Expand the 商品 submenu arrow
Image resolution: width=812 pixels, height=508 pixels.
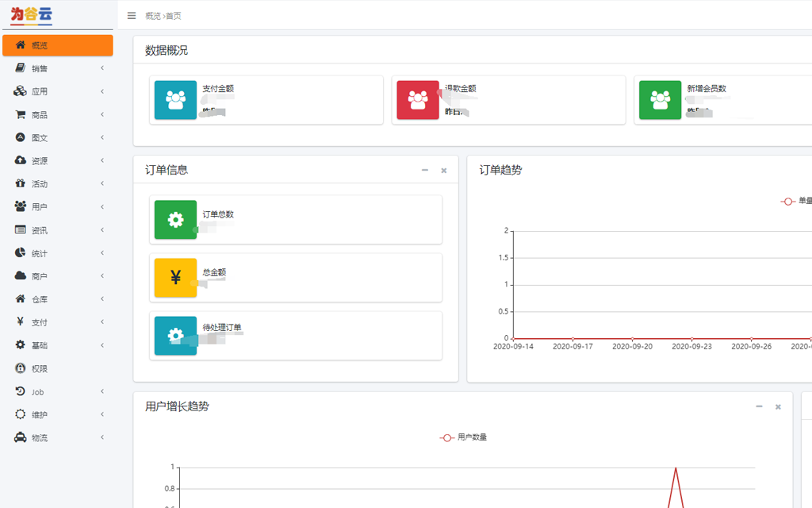point(102,114)
